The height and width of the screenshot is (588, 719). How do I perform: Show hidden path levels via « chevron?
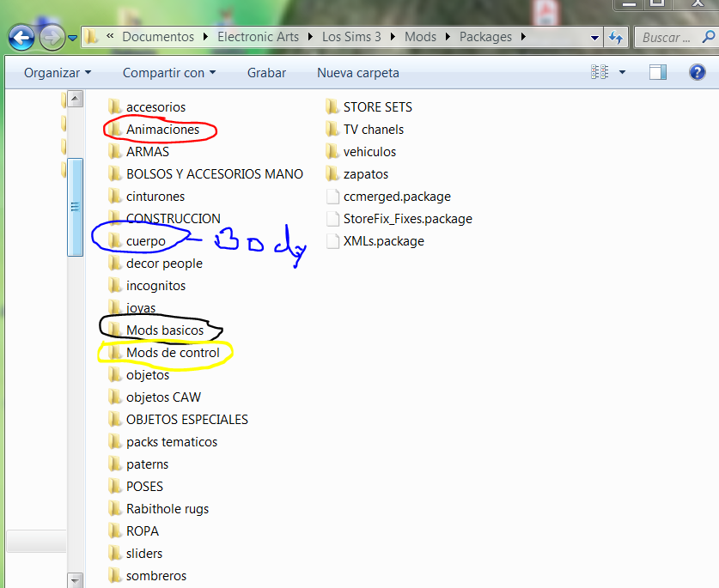click(110, 36)
